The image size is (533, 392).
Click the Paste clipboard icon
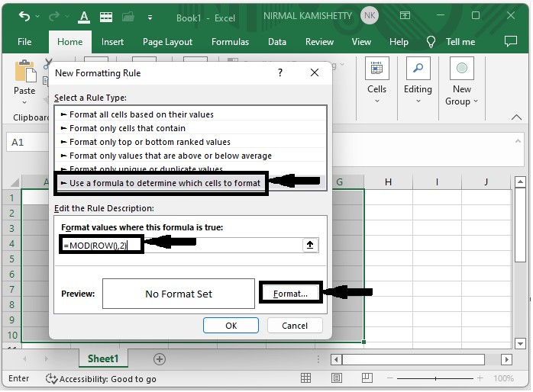pos(24,72)
